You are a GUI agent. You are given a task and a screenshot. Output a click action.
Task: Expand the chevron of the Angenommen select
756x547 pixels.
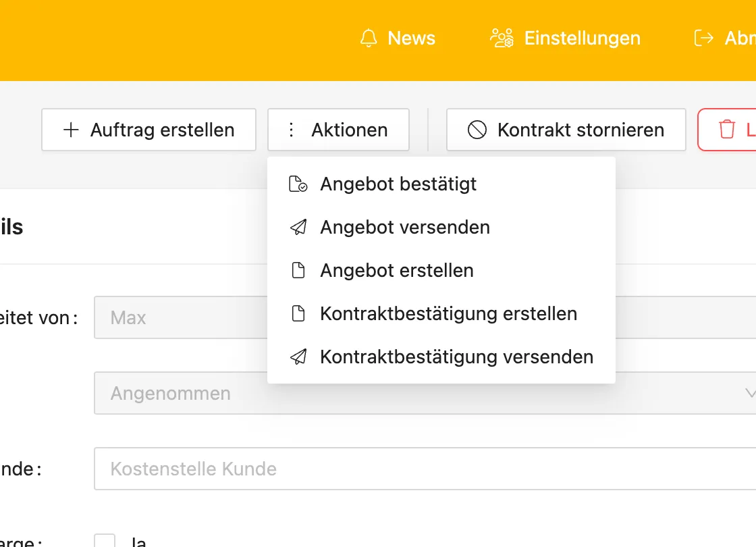pos(750,393)
